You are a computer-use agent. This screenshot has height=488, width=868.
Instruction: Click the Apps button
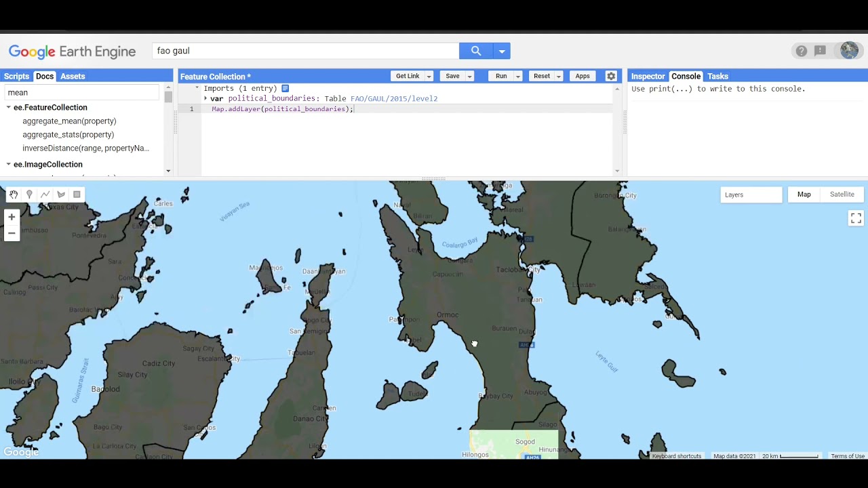(x=583, y=76)
